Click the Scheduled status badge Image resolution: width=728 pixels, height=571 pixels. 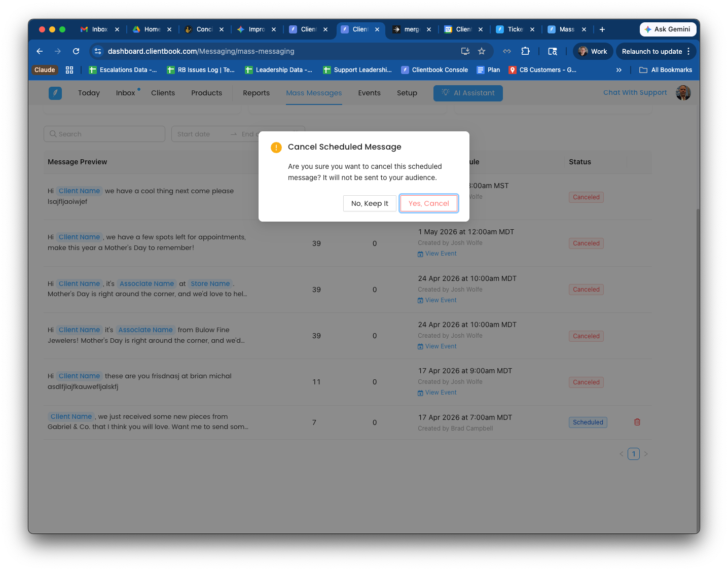(x=588, y=422)
